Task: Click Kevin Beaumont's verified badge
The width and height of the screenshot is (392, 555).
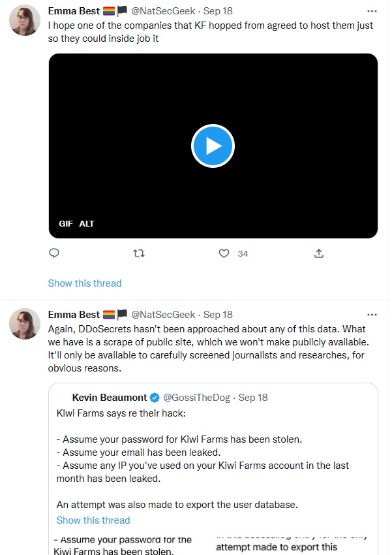Action: pyautogui.click(x=155, y=397)
